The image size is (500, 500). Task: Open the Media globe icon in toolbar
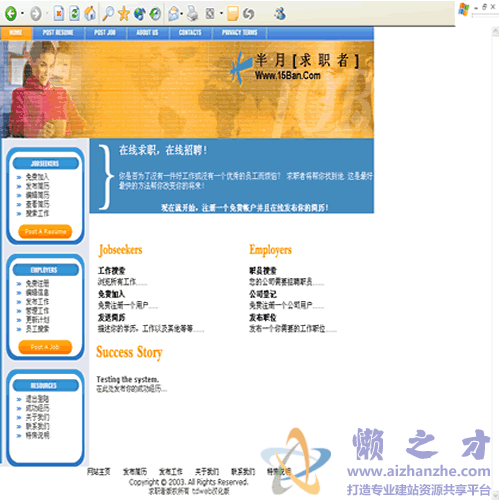[x=140, y=14]
